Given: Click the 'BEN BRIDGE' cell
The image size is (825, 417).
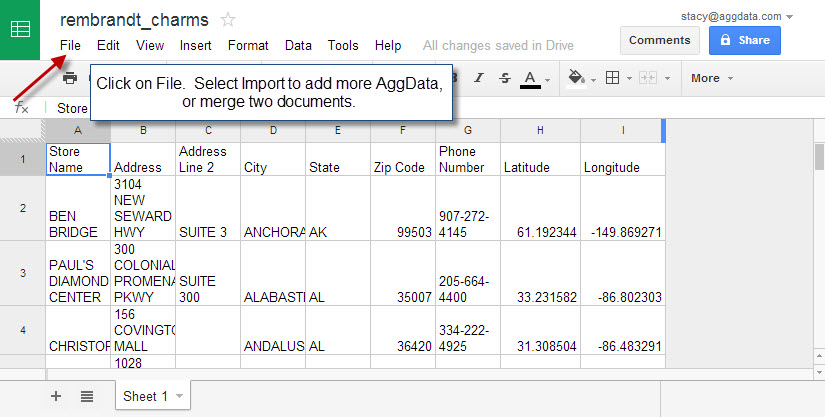Looking at the screenshot, I should click(78, 208).
